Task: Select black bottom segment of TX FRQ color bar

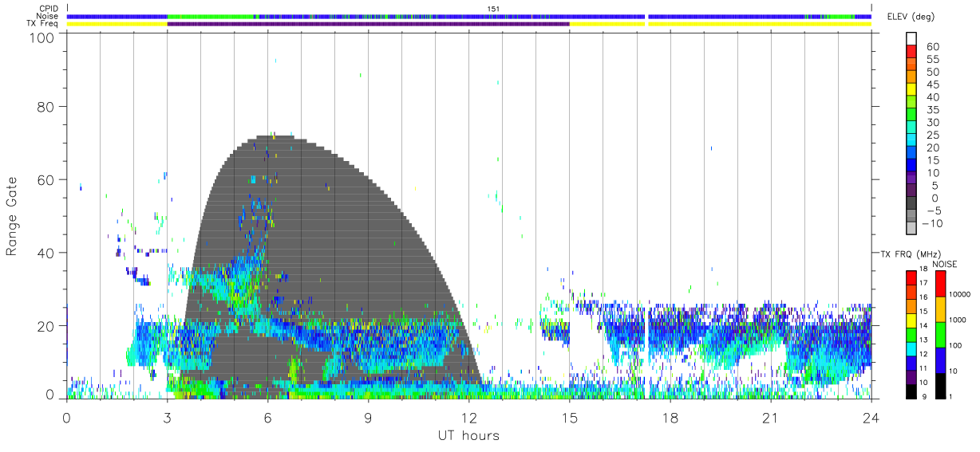Action: (911, 391)
